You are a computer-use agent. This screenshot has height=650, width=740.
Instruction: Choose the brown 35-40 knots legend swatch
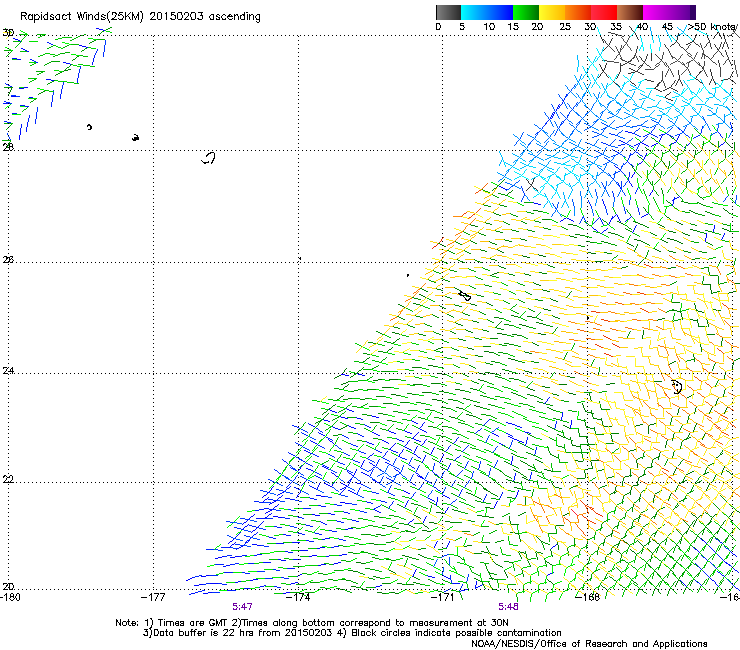[630, 12]
